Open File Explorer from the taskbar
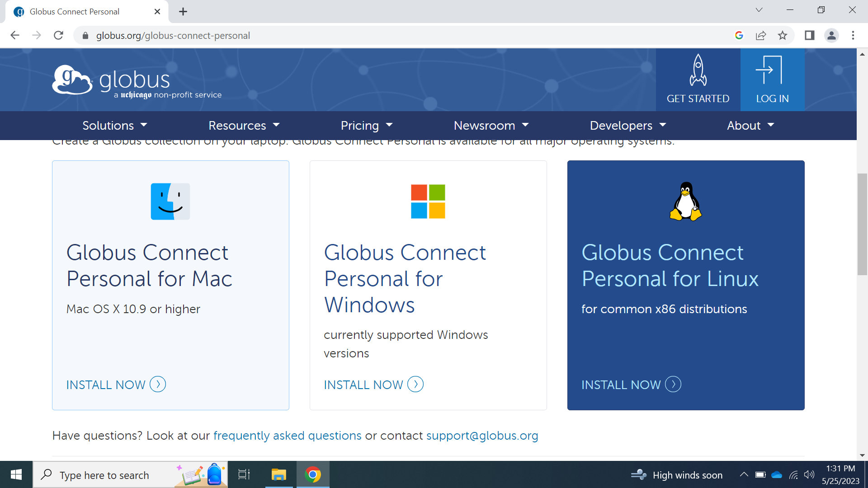The image size is (868, 488). pyautogui.click(x=278, y=475)
